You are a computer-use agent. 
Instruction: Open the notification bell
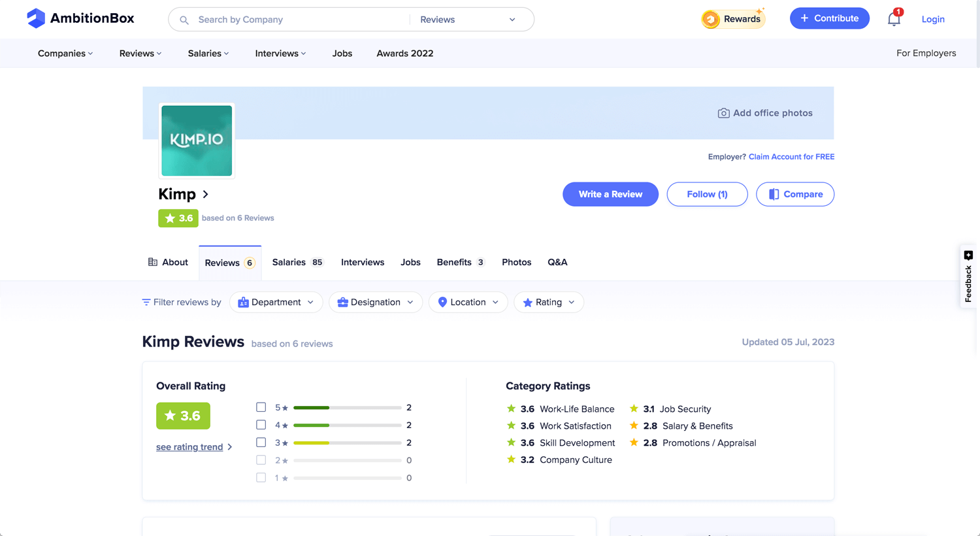tap(894, 19)
